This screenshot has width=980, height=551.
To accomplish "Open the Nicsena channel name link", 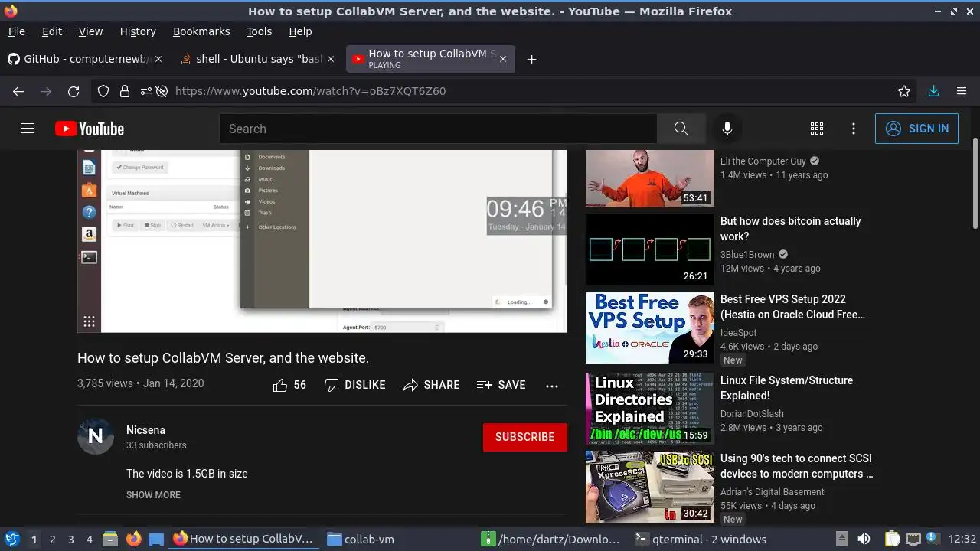I will tap(145, 430).
